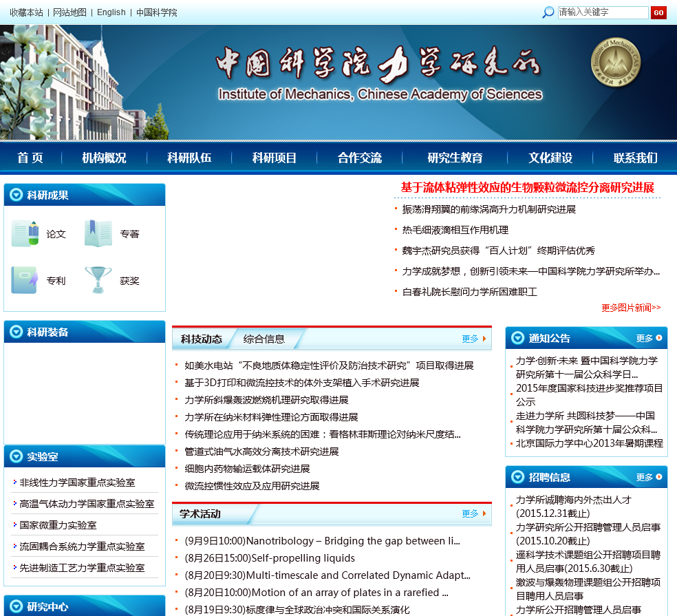Click the circle arrow icon beside 科研装备

[x=17, y=332]
